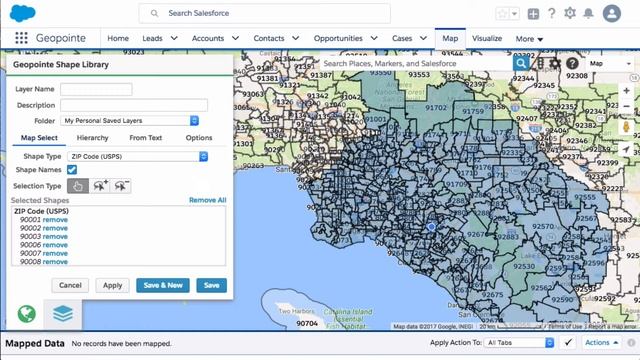The width and height of the screenshot is (640, 360).
Task: Click the Search Salesforce field
Action: 264,13
